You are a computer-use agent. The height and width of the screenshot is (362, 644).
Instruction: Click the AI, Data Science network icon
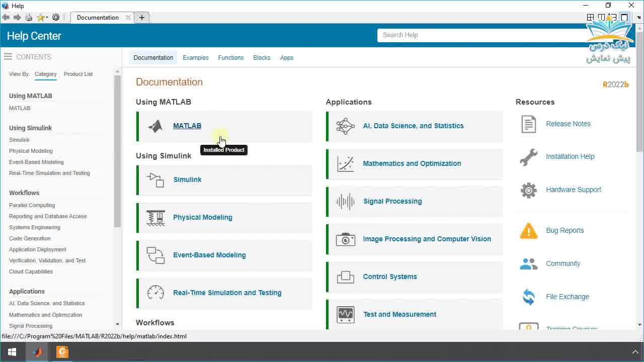[x=345, y=126]
